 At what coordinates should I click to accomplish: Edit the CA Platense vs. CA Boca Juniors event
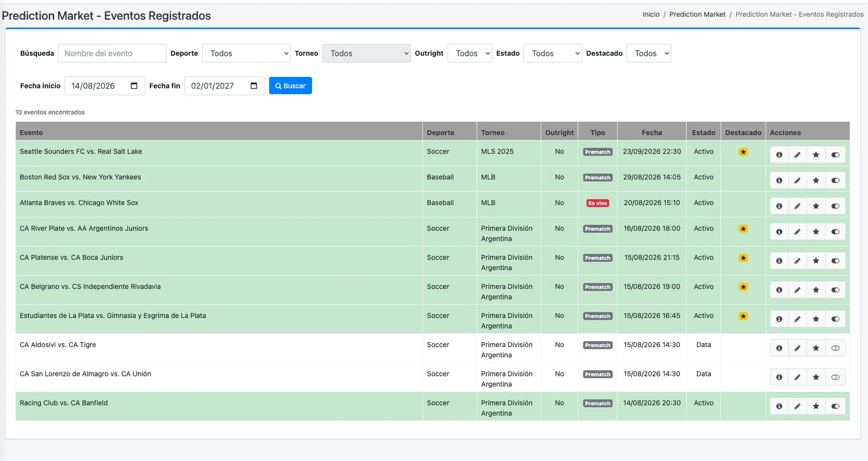[x=797, y=261]
